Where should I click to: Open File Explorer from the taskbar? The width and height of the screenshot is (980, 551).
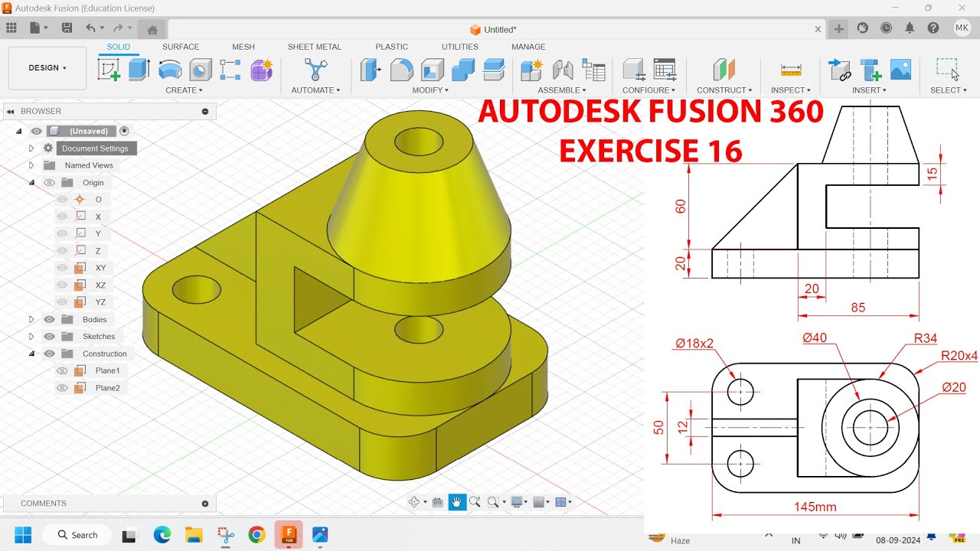193,535
